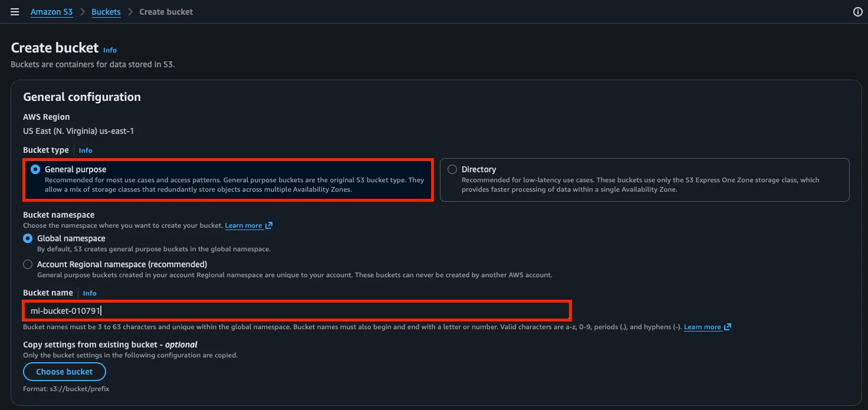Click external link icon beside naming Learn more

(x=728, y=327)
